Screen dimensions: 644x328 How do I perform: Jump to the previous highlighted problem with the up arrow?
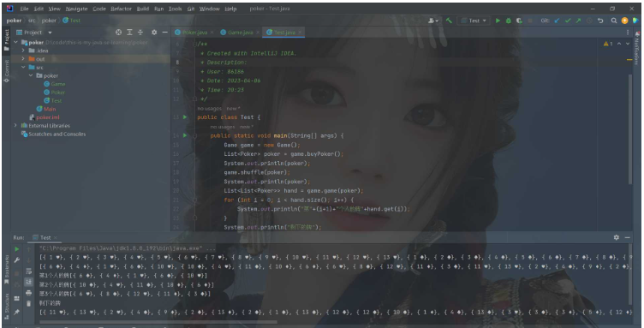pyautogui.click(x=619, y=44)
